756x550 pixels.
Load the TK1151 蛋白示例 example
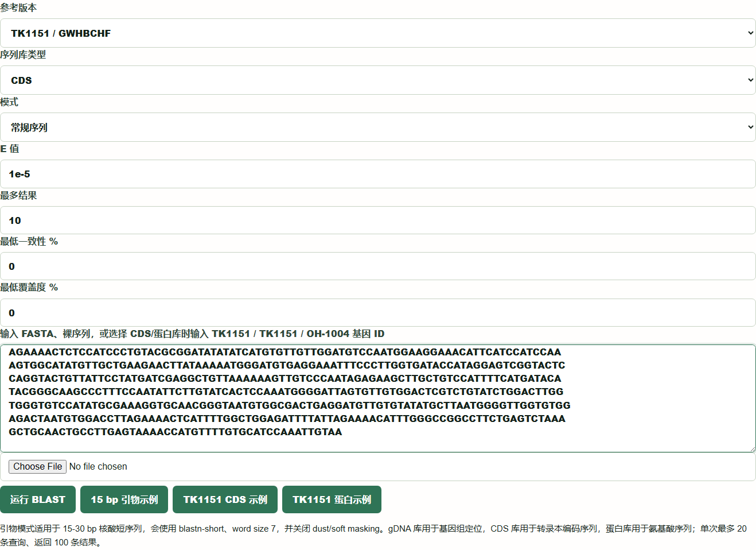tap(332, 499)
